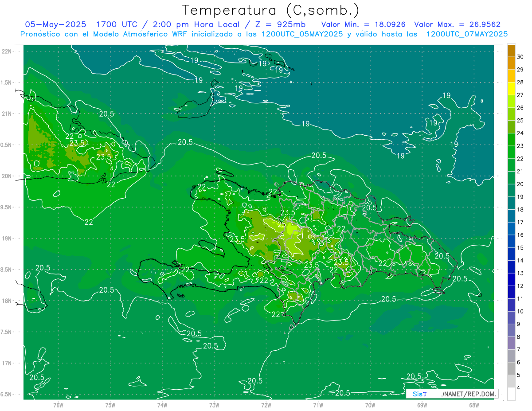Click the '20N' latitude axis label
Viewport: 532px width, 411px height.
(6, 176)
